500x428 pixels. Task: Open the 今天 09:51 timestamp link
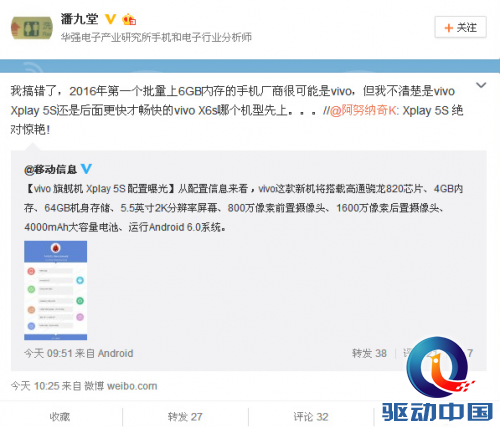(x=48, y=353)
